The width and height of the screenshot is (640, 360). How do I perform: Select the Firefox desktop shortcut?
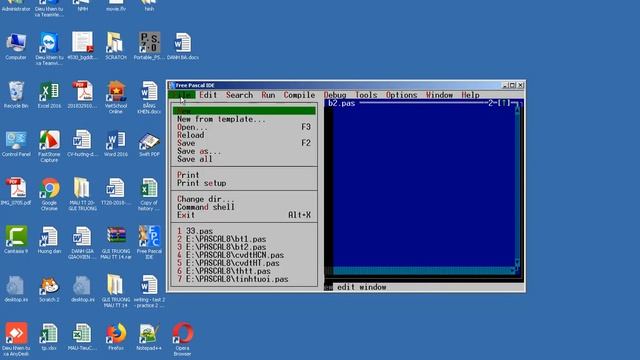pos(116,337)
